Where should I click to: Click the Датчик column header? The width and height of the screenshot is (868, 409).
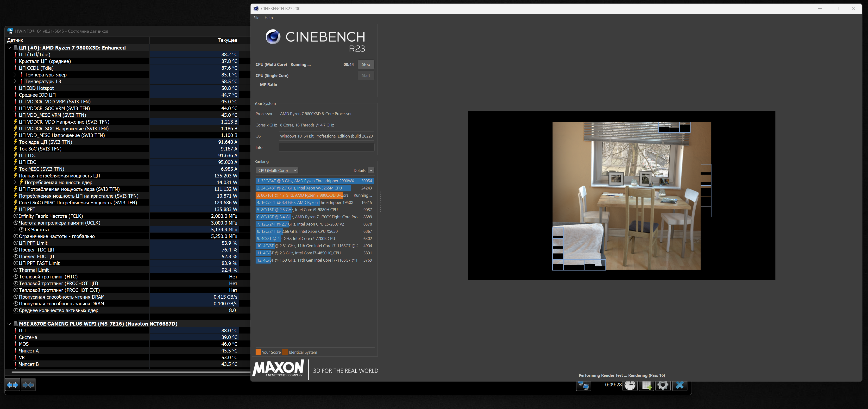tap(77, 40)
